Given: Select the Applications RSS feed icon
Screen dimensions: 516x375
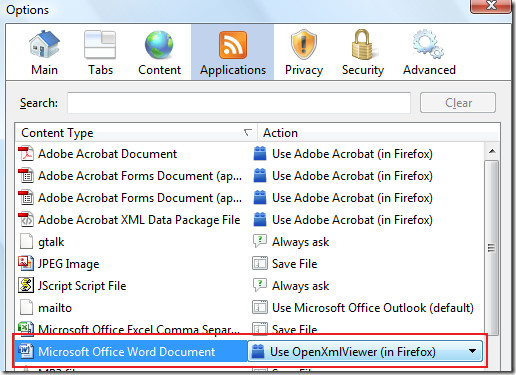Looking at the screenshot, I should 233,45.
